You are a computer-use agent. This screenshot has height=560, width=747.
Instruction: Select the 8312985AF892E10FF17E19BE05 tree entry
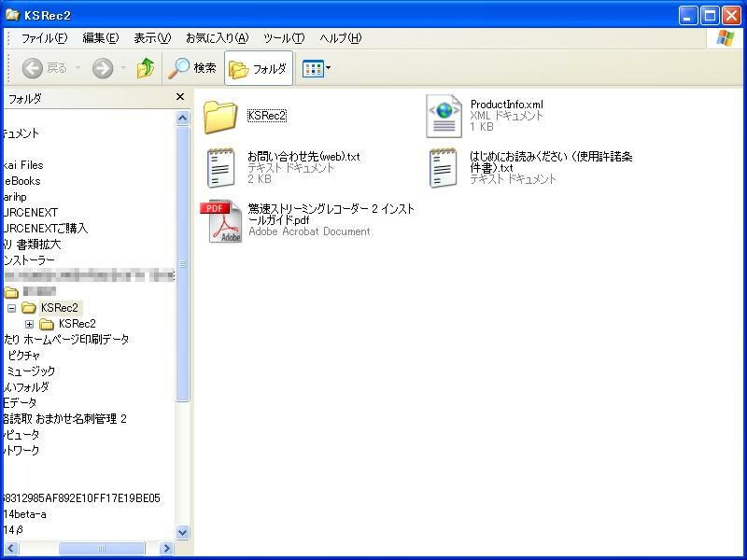pyautogui.click(x=82, y=498)
